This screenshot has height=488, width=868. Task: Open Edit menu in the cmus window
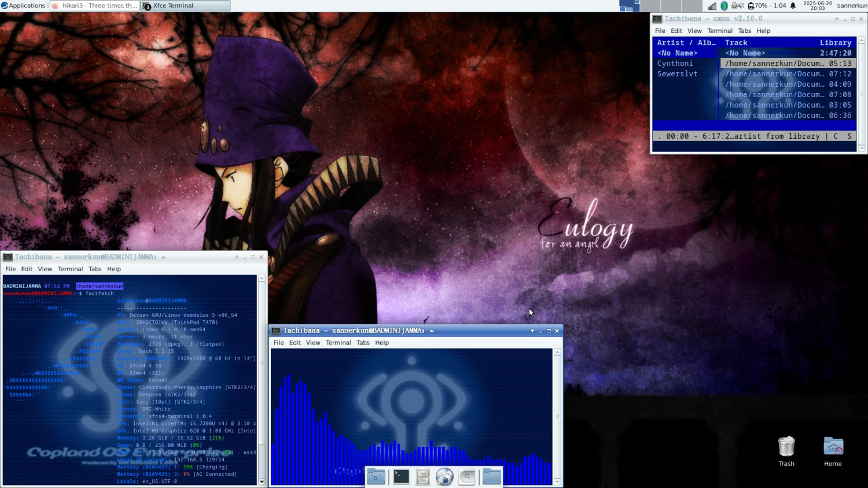coord(676,31)
